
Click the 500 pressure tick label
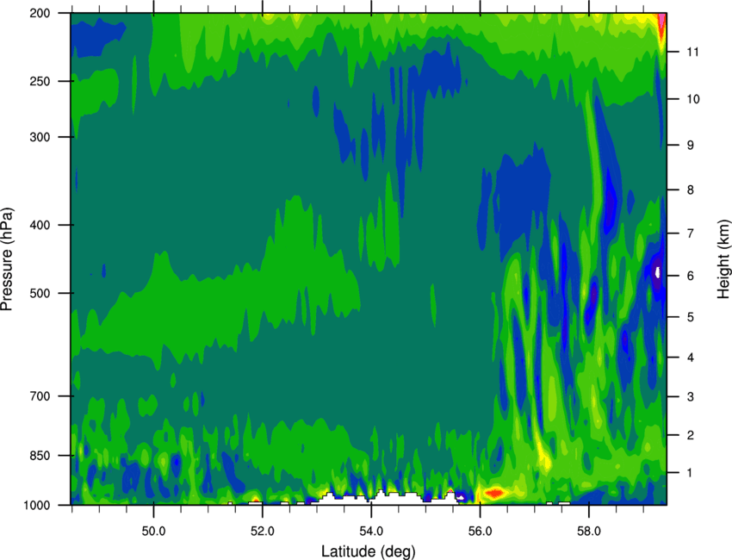pyautogui.click(x=40, y=293)
